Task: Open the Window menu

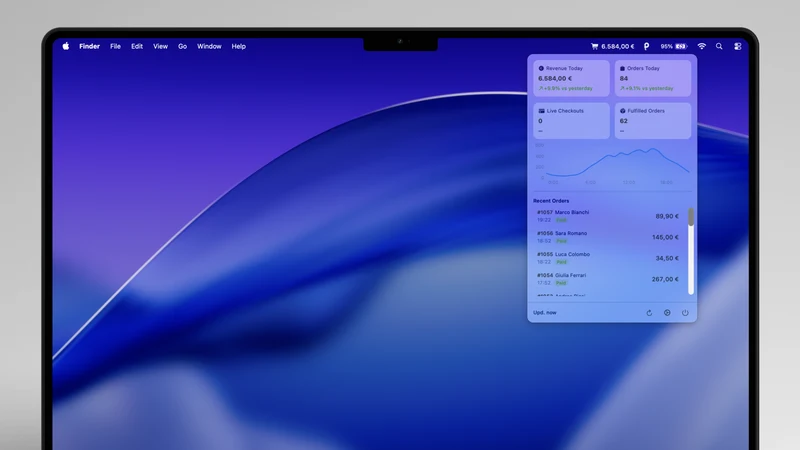Action: [x=209, y=46]
